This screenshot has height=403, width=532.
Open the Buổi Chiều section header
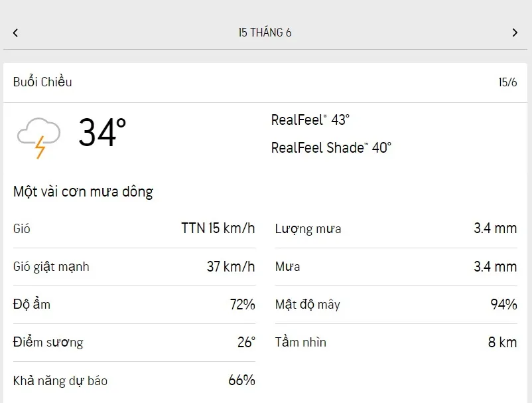click(42, 82)
